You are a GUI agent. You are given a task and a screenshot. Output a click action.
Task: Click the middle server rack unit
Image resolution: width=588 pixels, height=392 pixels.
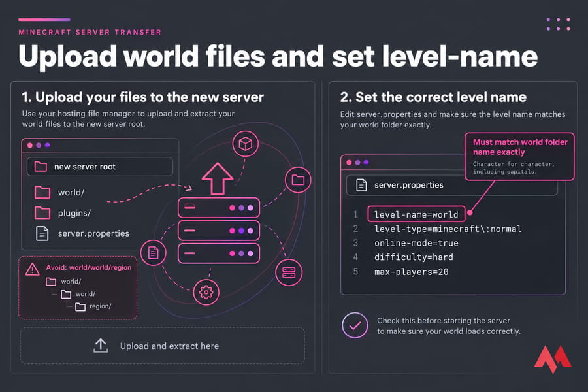219,231
